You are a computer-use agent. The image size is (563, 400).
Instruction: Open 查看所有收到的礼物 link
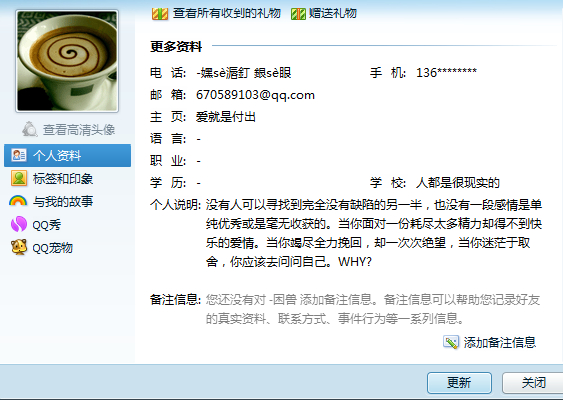(x=227, y=14)
